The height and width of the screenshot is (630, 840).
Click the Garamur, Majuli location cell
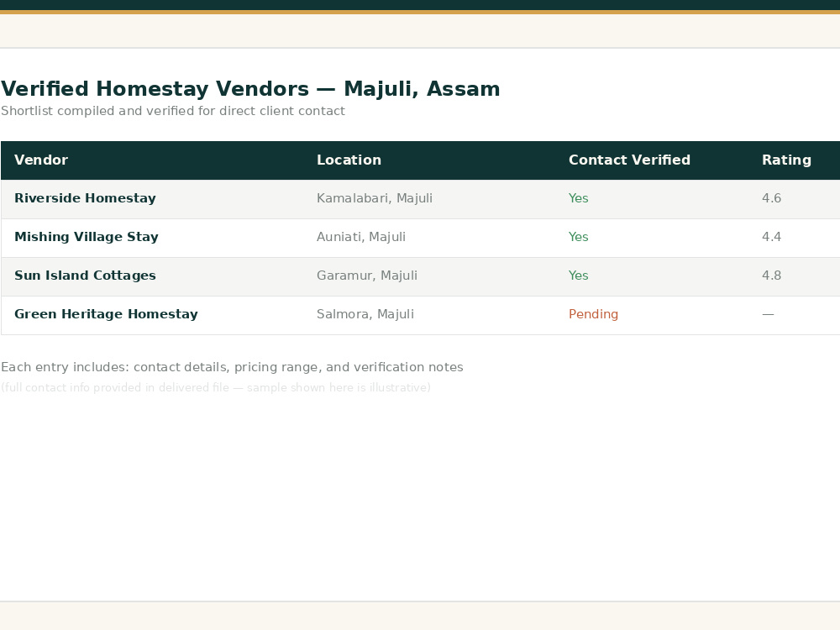(x=367, y=276)
